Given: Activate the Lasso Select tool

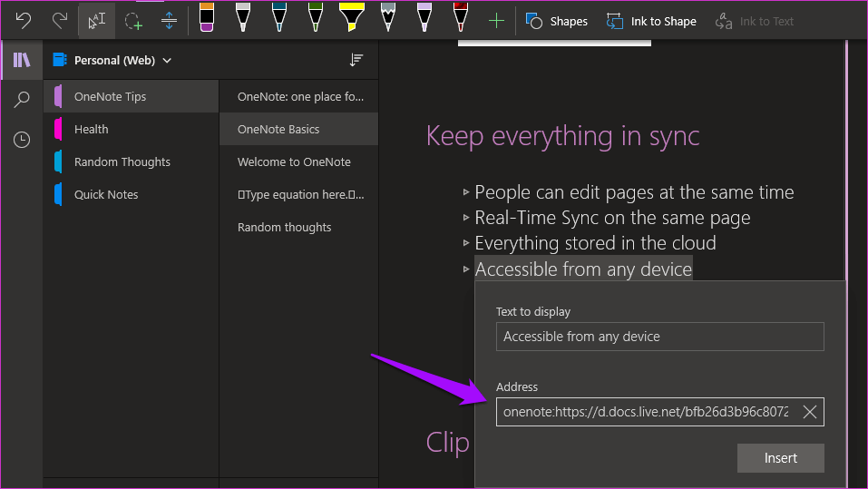Looking at the screenshot, I should (133, 21).
